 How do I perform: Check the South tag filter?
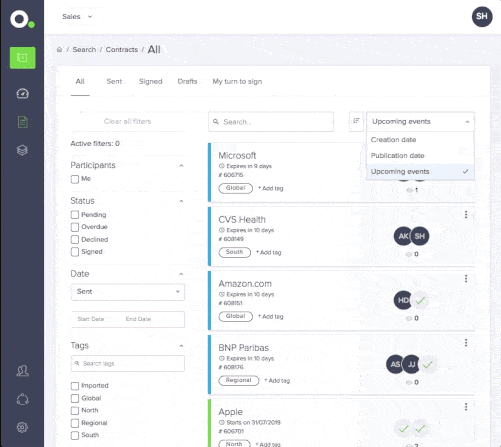click(x=75, y=435)
